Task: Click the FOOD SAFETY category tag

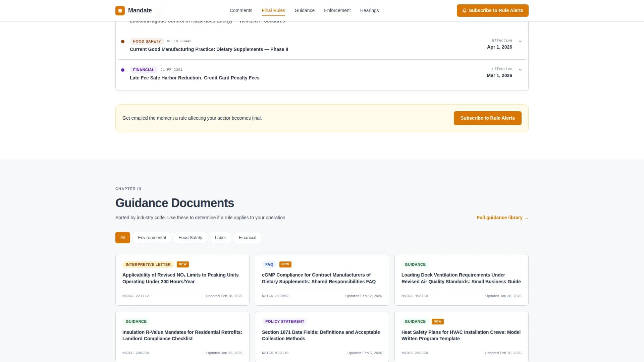Action: tap(147, 41)
